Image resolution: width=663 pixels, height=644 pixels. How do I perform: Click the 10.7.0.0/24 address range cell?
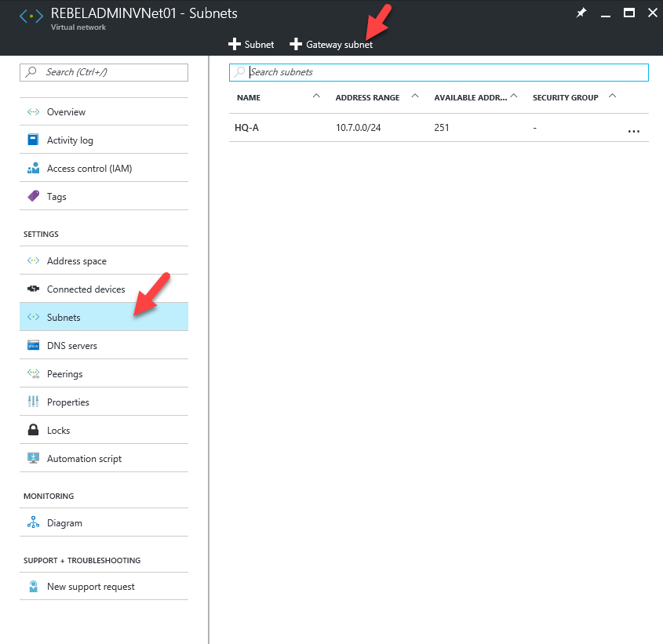(x=358, y=128)
